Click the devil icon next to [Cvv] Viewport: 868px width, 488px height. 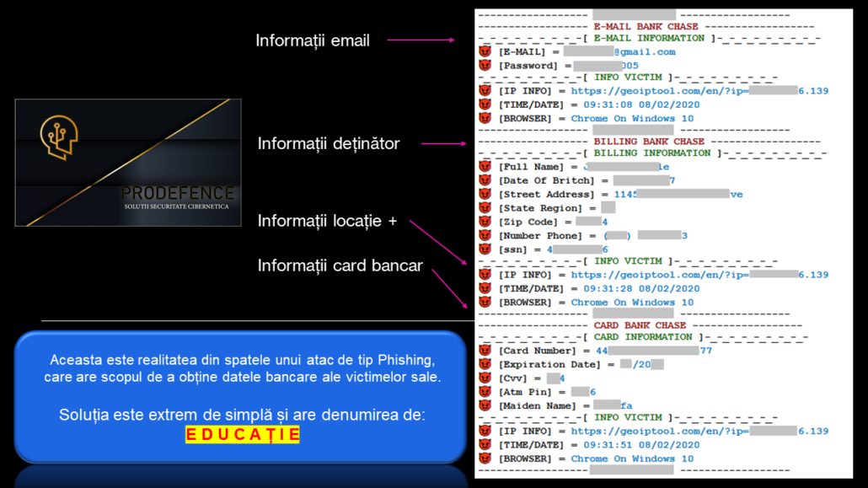(x=485, y=378)
